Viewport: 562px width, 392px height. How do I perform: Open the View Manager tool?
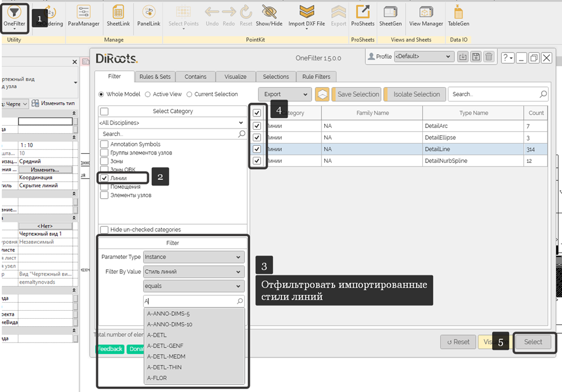(426, 17)
